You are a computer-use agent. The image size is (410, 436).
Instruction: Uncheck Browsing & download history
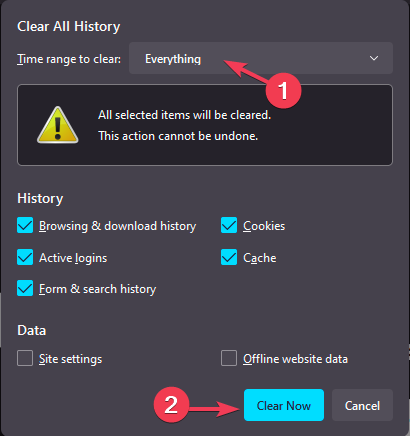click(x=25, y=225)
